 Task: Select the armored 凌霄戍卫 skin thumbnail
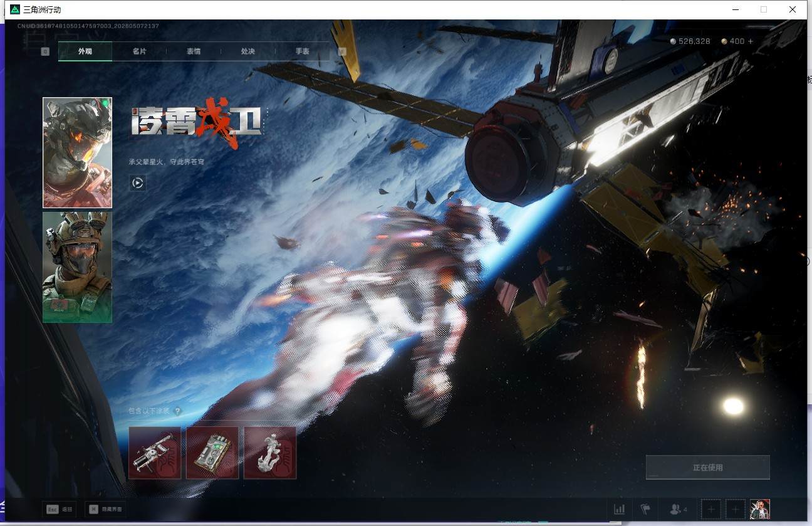click(x=77, y=152)
